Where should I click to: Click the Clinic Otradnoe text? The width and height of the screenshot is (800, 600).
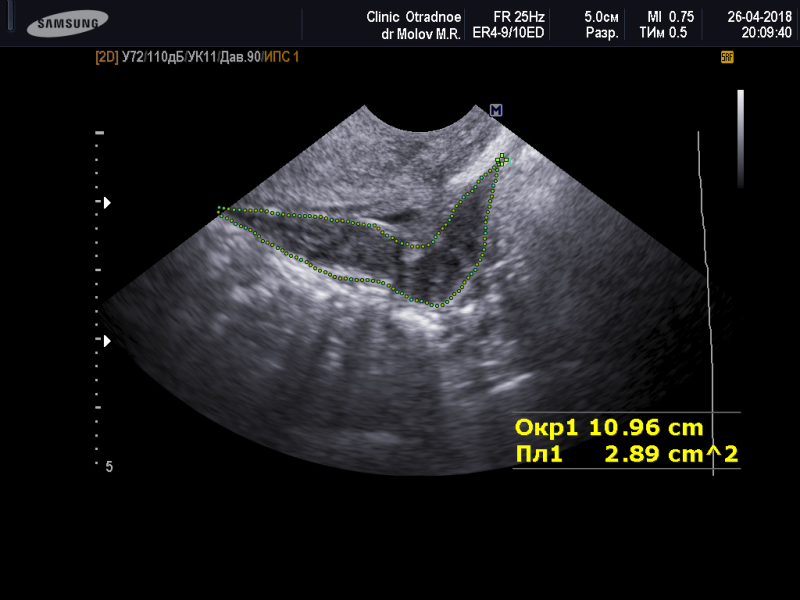click(413, 17)
